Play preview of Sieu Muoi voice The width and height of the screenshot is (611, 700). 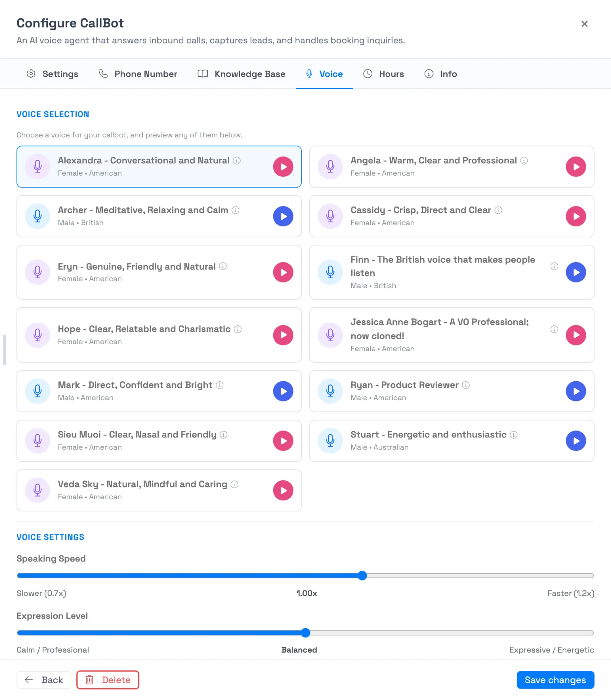283,441
